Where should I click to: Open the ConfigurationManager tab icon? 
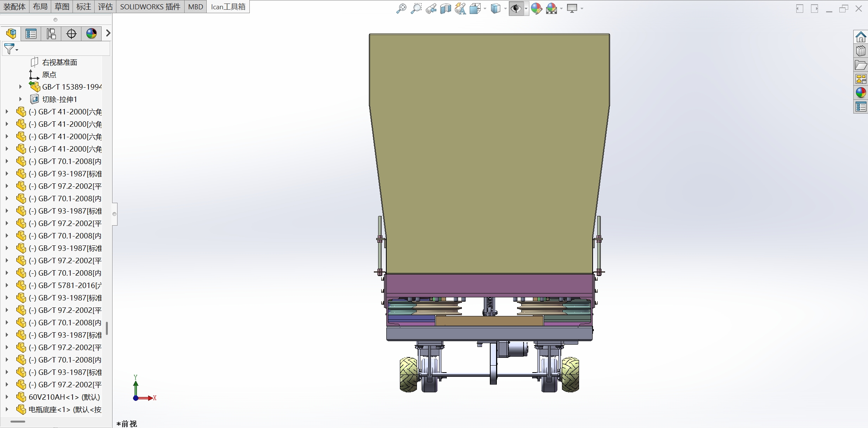coord(51,34)
